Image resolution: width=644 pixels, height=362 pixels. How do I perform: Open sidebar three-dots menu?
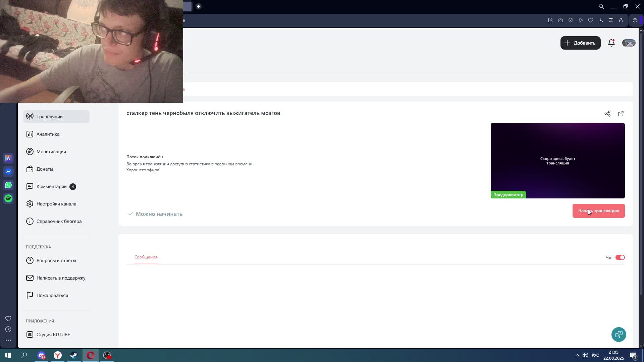click(8, 340)
